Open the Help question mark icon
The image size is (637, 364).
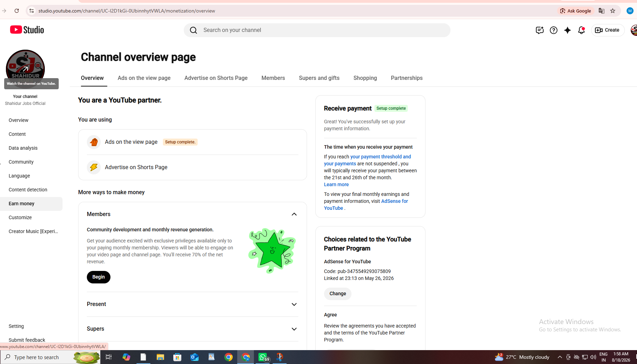click(554, 30)
